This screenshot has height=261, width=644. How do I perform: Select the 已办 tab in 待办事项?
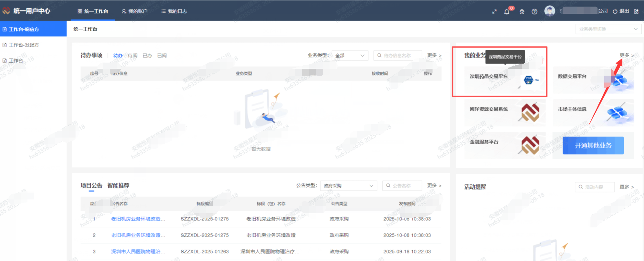147,56
